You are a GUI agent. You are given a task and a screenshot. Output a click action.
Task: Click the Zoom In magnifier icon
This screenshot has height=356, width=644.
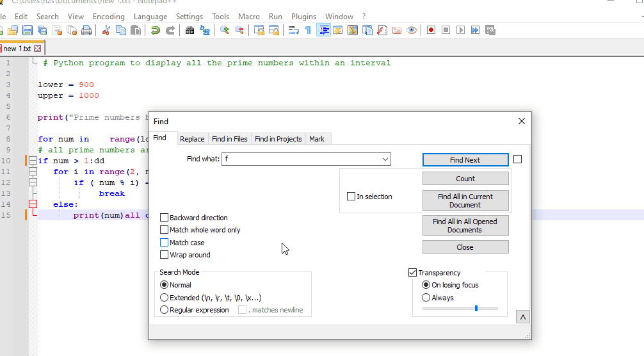(x=224, y=30)
